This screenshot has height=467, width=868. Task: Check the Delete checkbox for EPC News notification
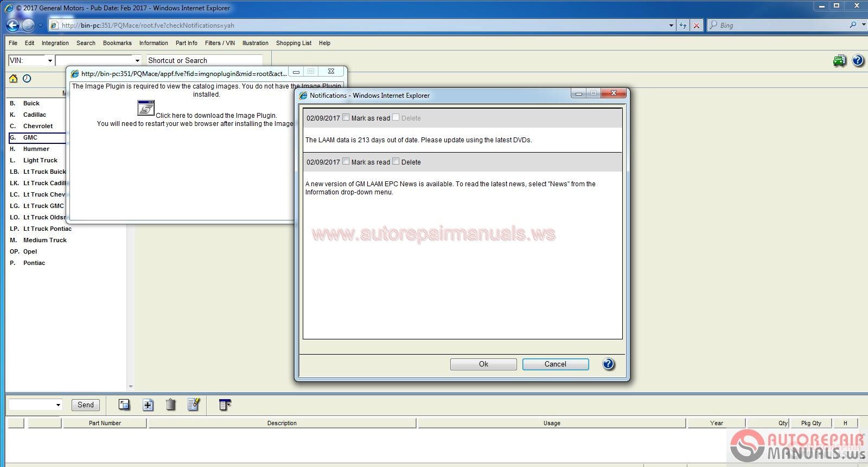pos(395,161)
